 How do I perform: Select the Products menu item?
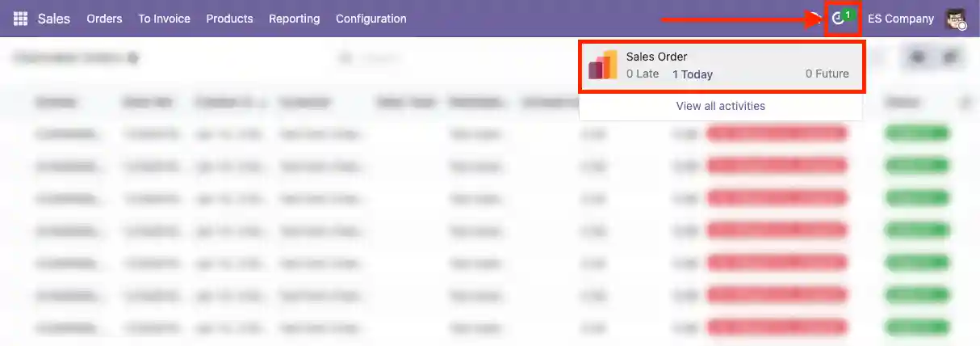(229, 19)
